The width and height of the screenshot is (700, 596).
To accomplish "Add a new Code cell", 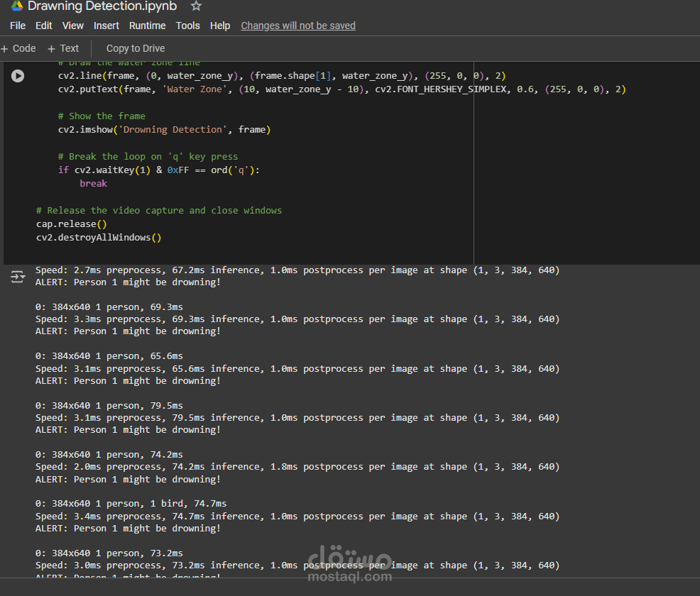I will (18, 49).
